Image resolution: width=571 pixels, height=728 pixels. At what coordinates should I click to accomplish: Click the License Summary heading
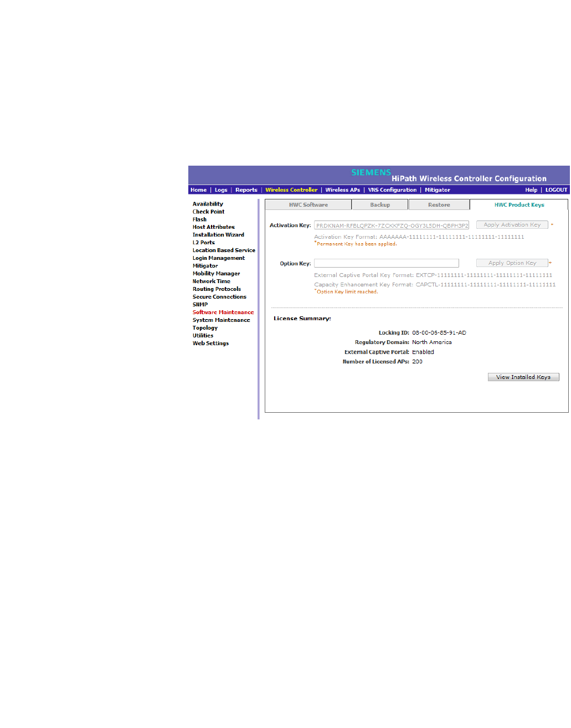302,319
